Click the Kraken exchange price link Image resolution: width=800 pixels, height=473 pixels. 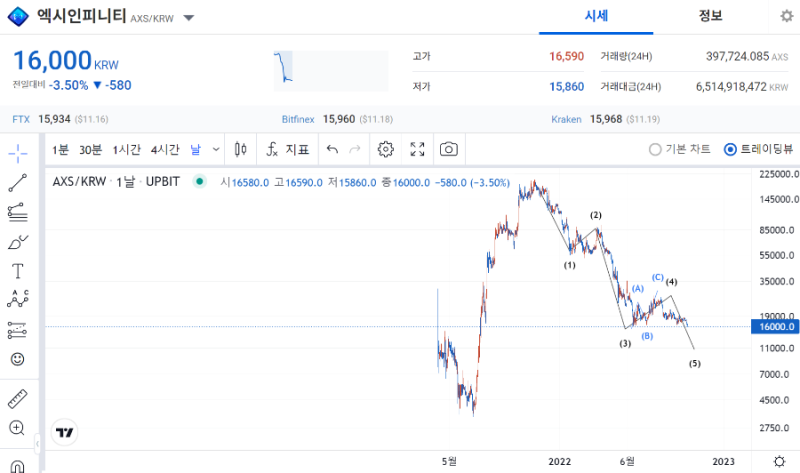coord(605,119)
